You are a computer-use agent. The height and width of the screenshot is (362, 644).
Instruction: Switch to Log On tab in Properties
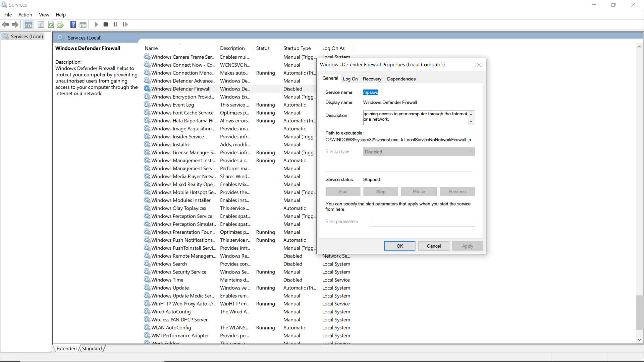(x=350, y=79)
